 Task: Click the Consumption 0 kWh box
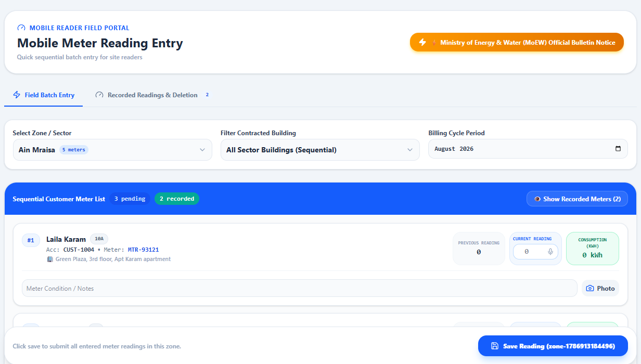(593, 249)
